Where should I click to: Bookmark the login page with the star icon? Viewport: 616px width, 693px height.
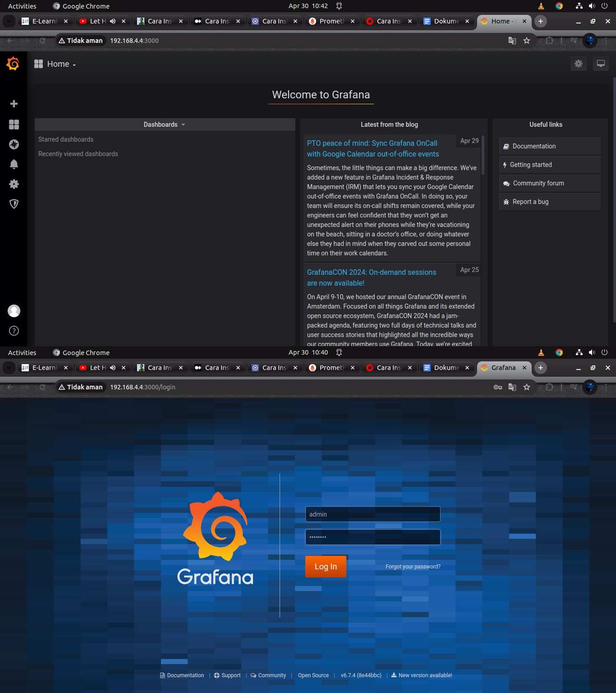click(x=527, y=387)
